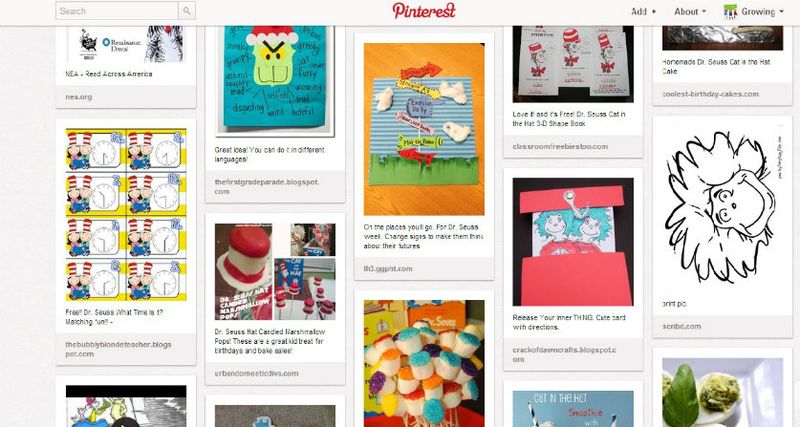The height and width of the screenshot is (427, 800).
Task: Open the Oh the Places You'll Go signpost pin
Action: (424, 129)
